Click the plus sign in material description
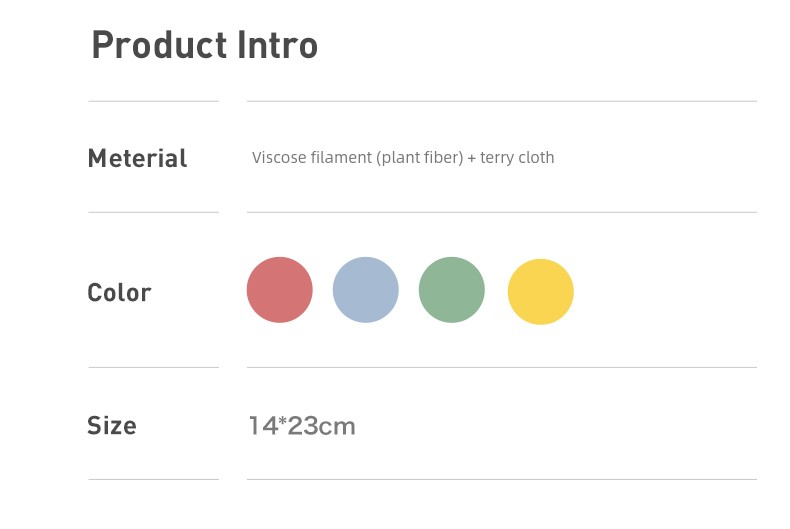 [x=472, y=158]
